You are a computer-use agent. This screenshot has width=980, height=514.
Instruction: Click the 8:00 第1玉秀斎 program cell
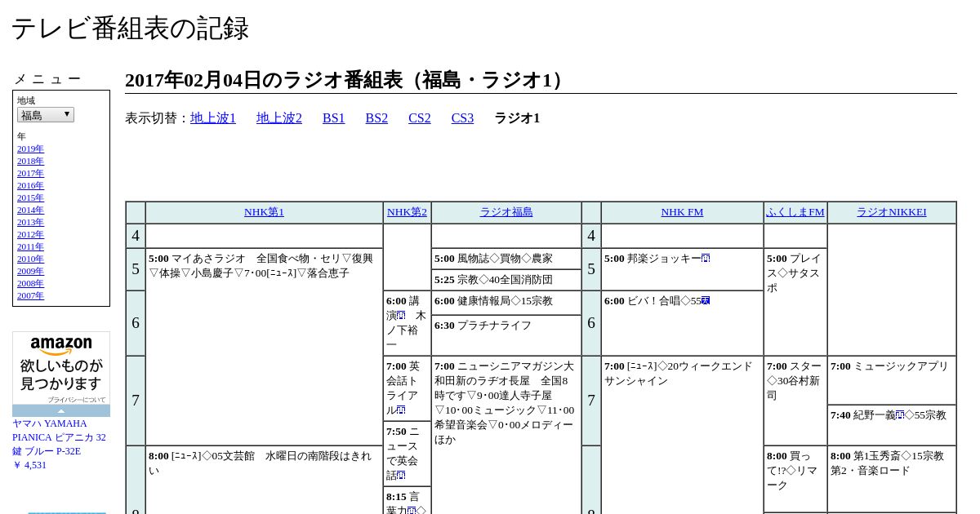pos(892,479)
